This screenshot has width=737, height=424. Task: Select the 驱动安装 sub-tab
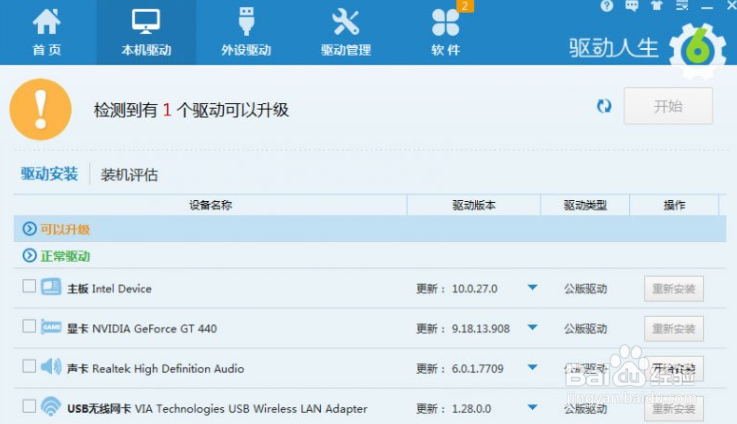(49, 174)
